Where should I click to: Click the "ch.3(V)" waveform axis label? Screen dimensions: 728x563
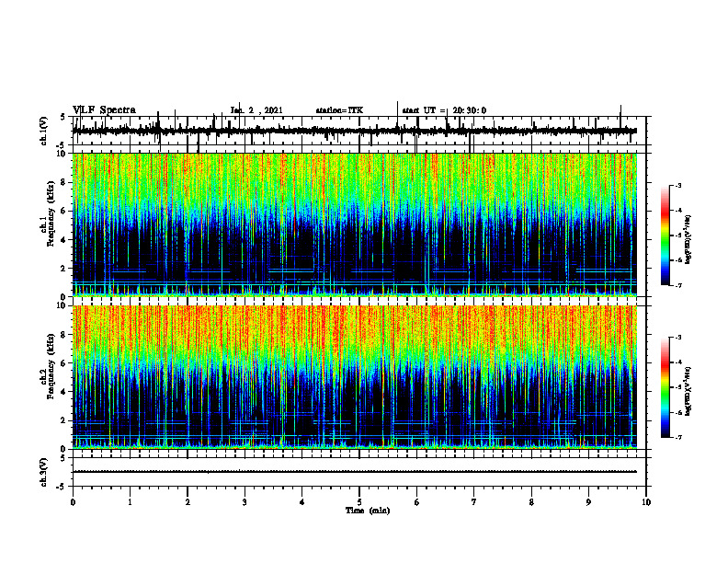point(43,472)
